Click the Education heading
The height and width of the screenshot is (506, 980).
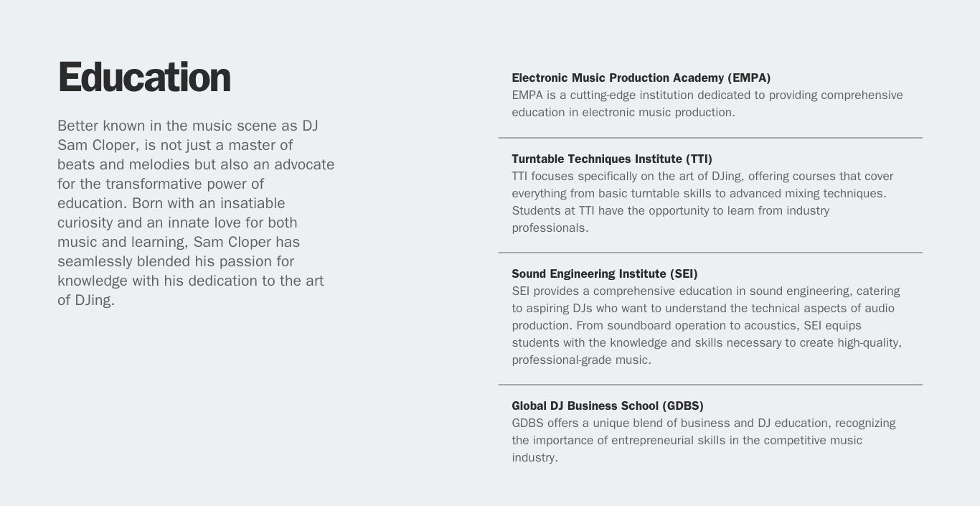[144, 78]
